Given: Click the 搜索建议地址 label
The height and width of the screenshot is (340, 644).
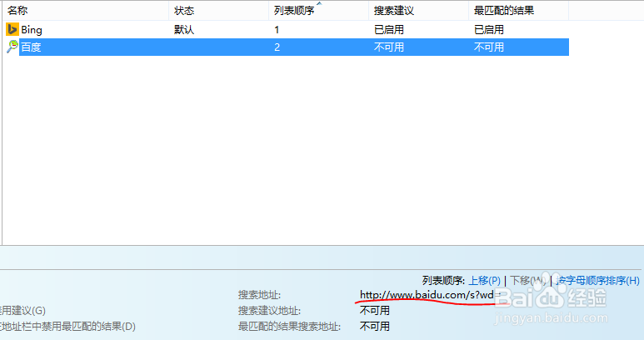Looking at the screenshot, I should 269,311.
